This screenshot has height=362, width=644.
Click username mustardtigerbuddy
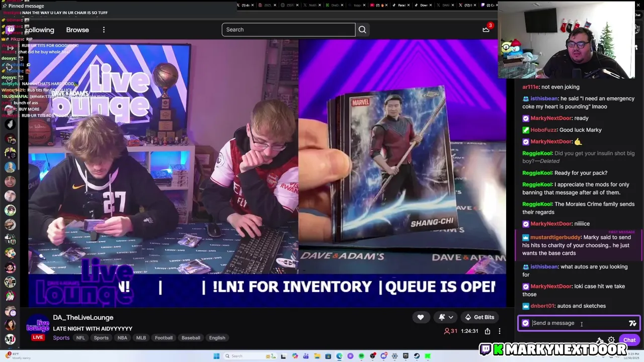point(556,237)
